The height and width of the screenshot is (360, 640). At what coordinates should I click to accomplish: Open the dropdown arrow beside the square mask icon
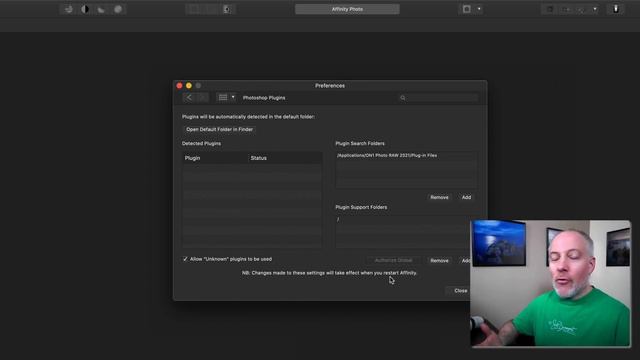479,9
